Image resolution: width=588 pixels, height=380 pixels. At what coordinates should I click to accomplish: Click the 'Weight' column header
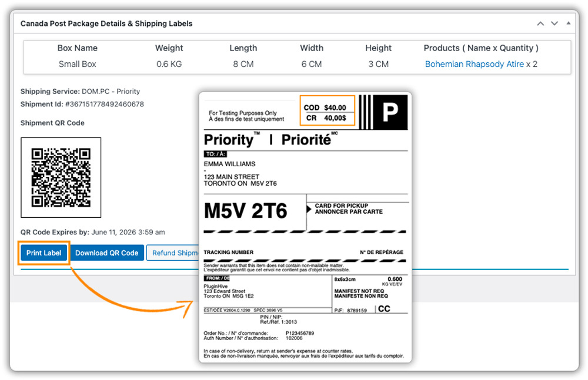(169, 48)
